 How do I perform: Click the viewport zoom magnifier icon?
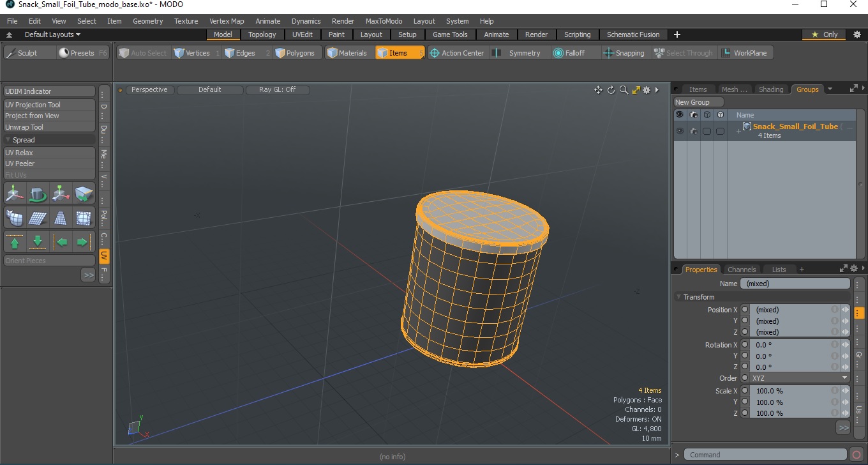click(x=624, y=90)
